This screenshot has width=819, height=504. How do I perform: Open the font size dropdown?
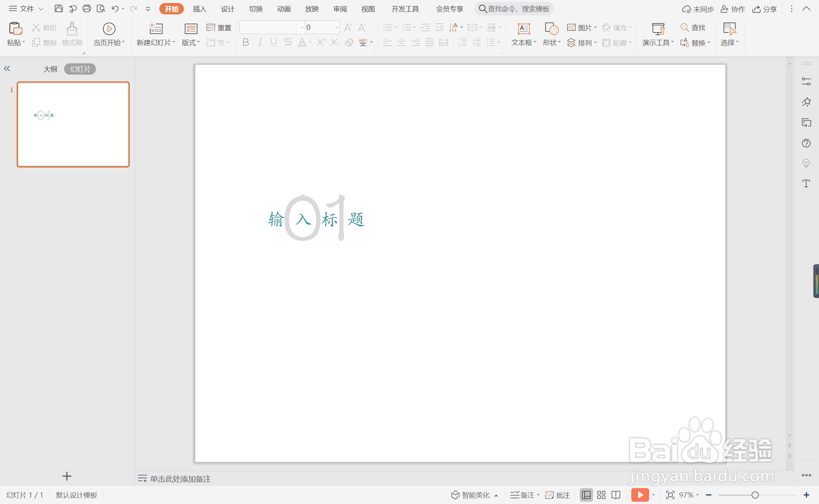336,27
